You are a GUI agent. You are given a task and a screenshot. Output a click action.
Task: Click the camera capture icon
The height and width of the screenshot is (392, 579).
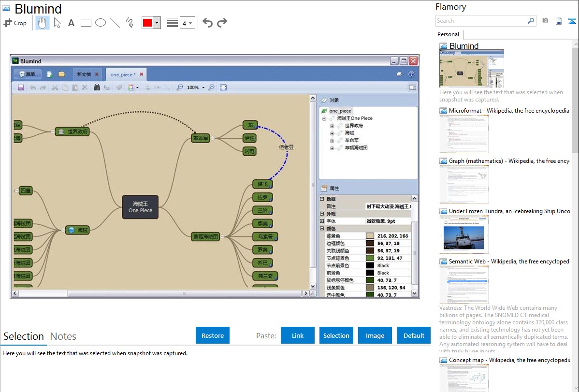click(545, 21)
